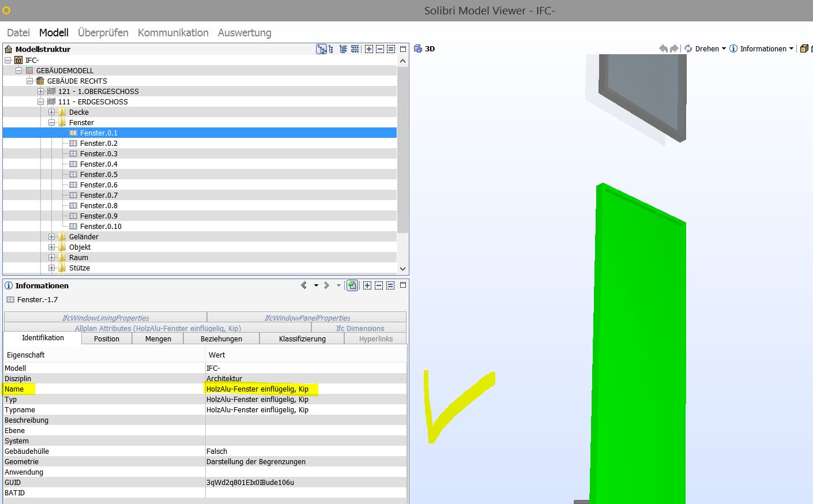The height and width of the screenshot is (504, 813).
Task: Switch to the Mengen tab
Action: (158, 338)
